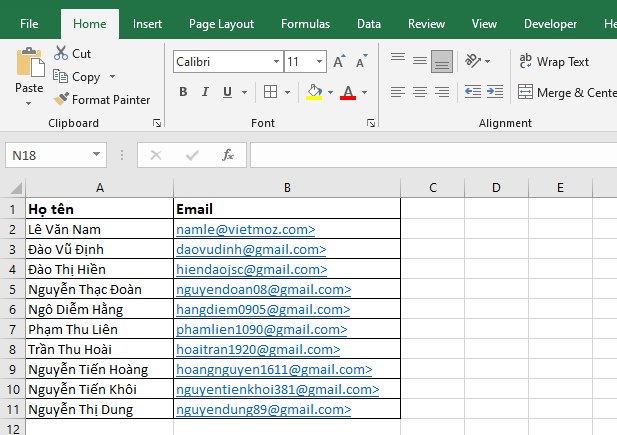Open the Calibri font name dropdown
This screenshot has height=435, width=617.
click(276, 62)
